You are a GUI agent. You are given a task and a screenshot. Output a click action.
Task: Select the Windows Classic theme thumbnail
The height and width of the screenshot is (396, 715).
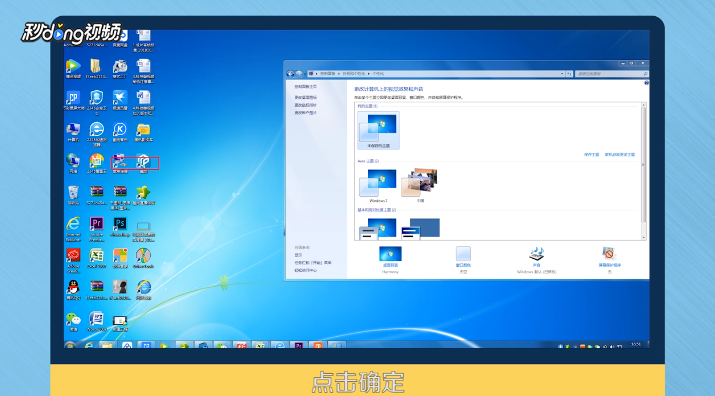click(x=420, y=228)
